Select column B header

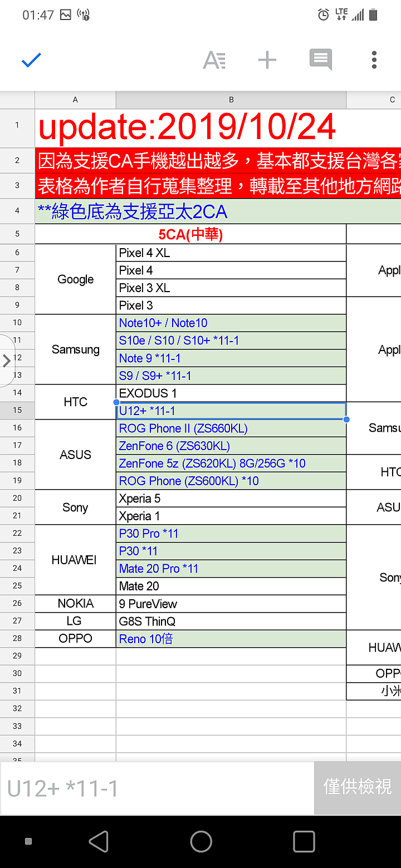[231, 100]
